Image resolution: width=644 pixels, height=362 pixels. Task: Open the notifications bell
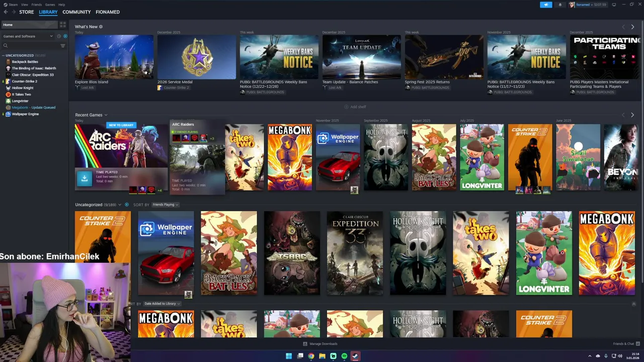point(560,5)
